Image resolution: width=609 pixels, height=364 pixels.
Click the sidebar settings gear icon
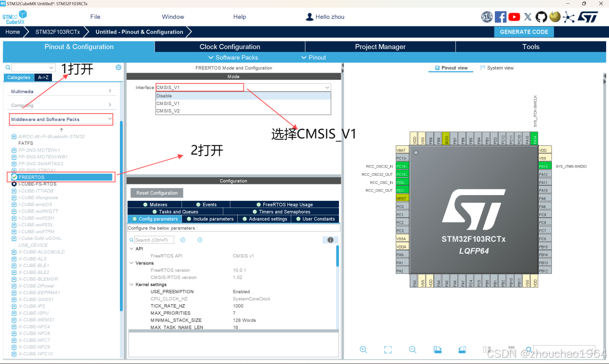click(x=118, y=67)
